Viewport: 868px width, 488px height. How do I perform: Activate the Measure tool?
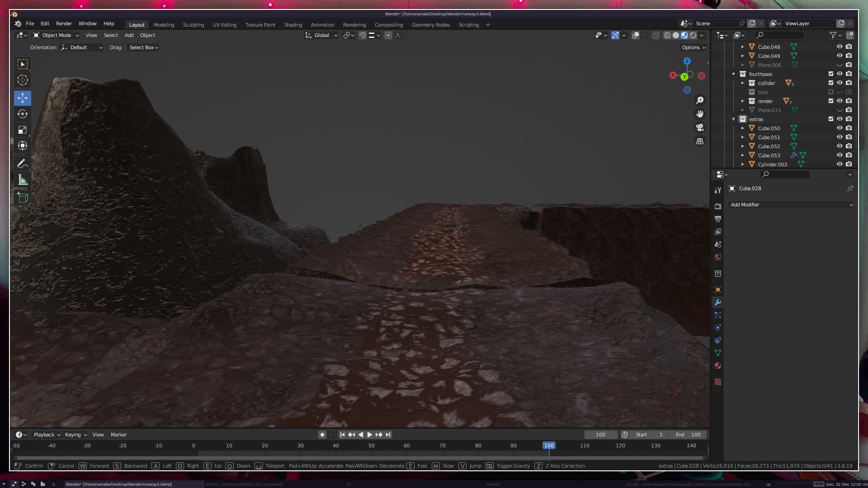tap(23, 180)
